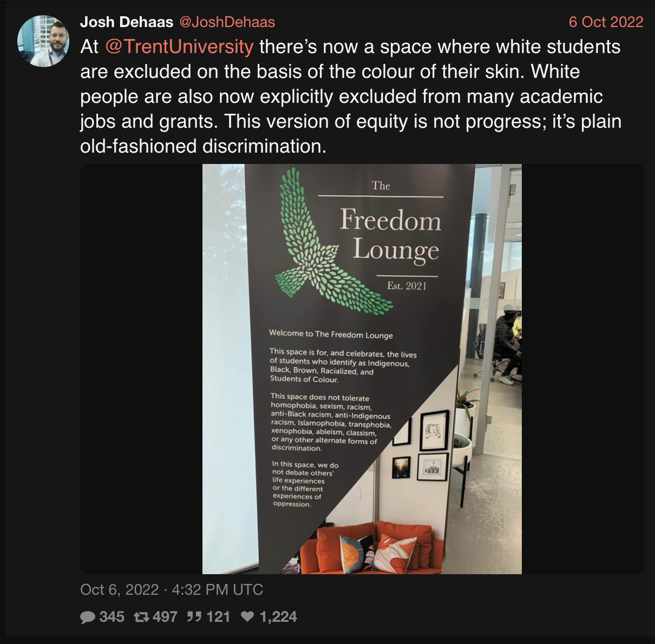Click the heart like icon
This screenshot has height=644, width=655.
(247, 616)
